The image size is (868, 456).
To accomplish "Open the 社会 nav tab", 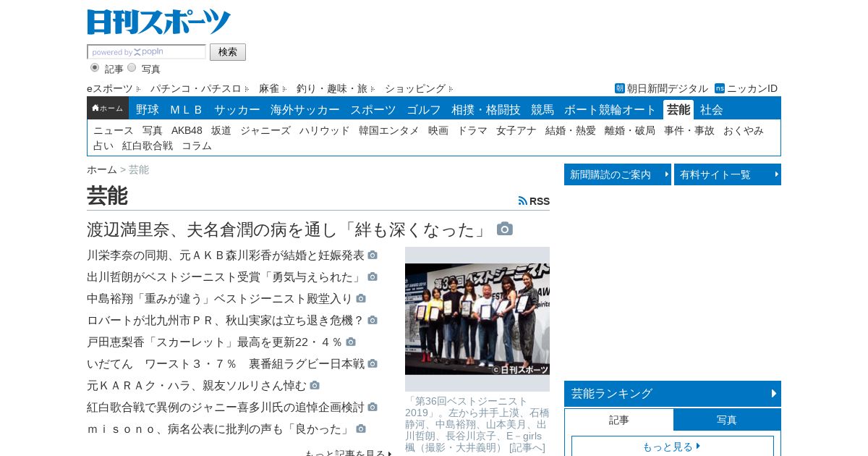I will point(712,110).
